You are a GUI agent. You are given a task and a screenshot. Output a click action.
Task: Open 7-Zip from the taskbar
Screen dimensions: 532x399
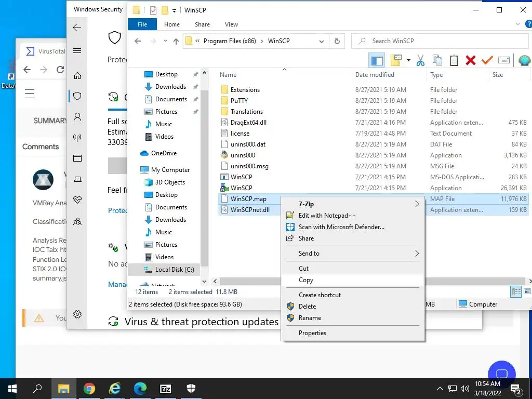(x=166, y=389)
